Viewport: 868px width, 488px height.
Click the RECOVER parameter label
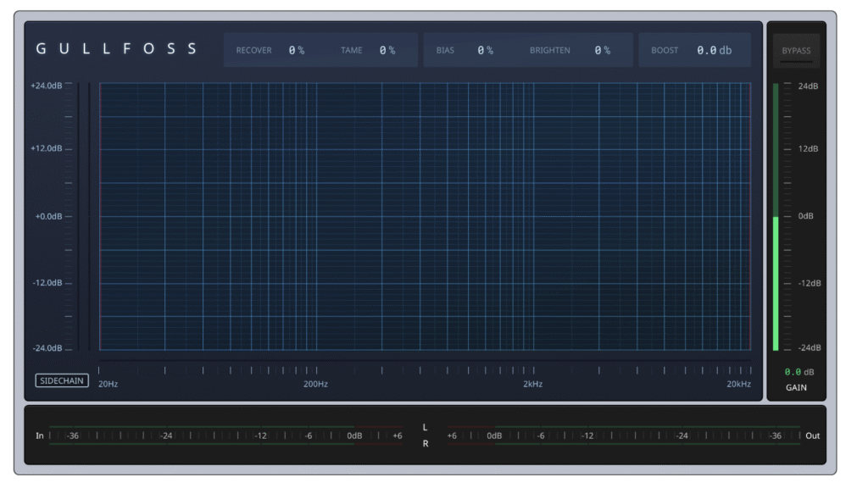(253, 51)
